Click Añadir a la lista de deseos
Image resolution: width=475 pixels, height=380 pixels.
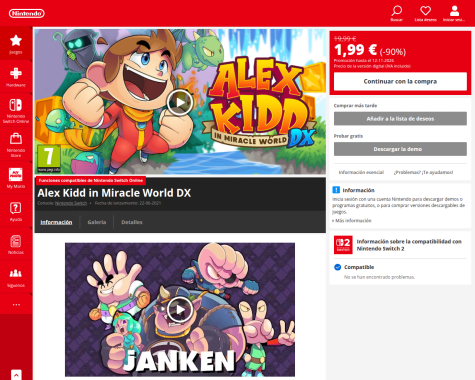click(400, 119)
